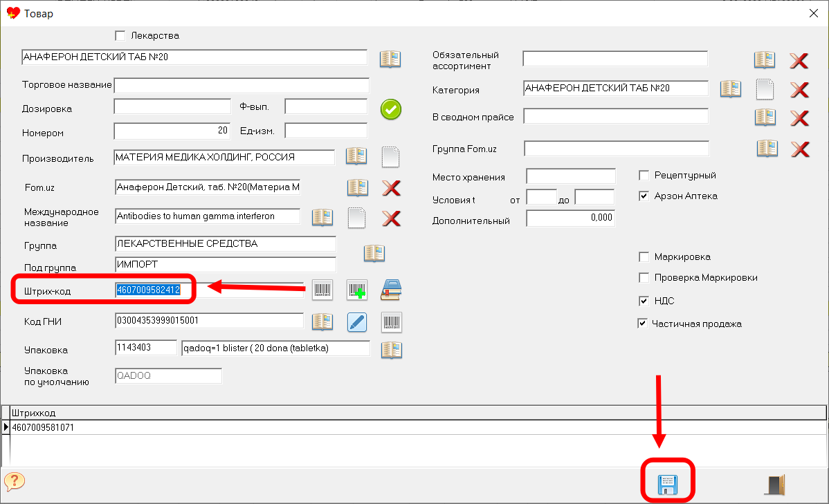
Task: Click temperature 'до' input field
Action: pyautogui.click(x=595, y=197)
